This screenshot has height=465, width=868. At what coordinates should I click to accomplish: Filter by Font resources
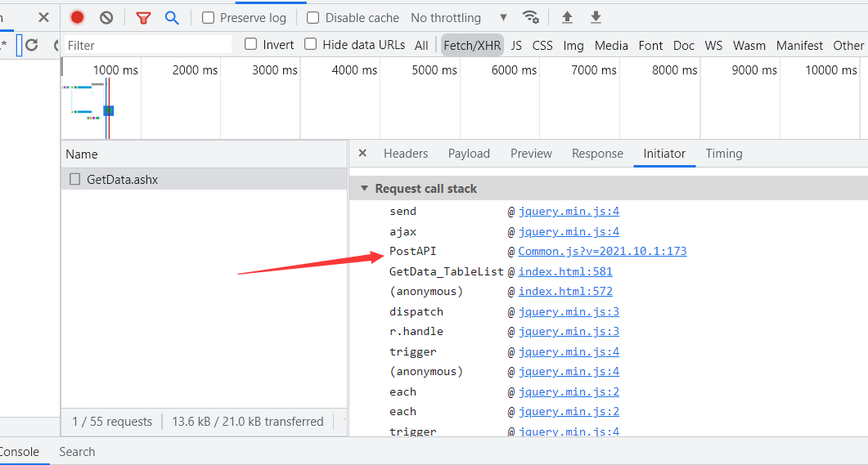tap(650, 45)
